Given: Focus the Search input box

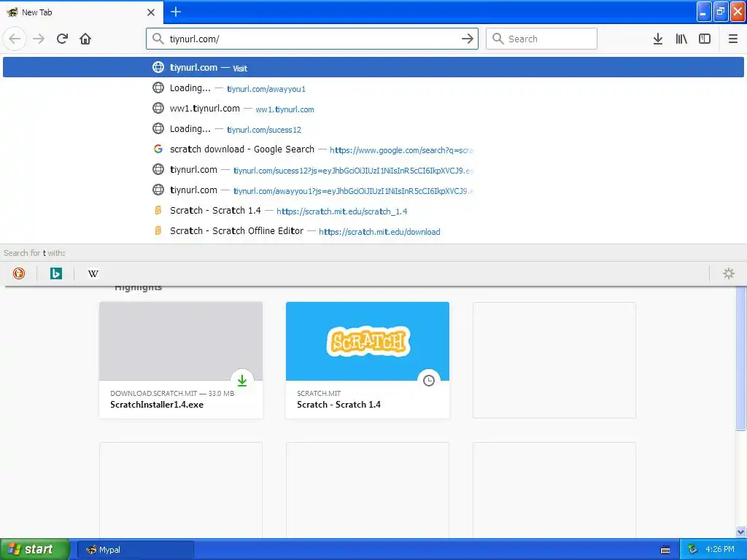Looking at the screenshot, I should point(542,39).
